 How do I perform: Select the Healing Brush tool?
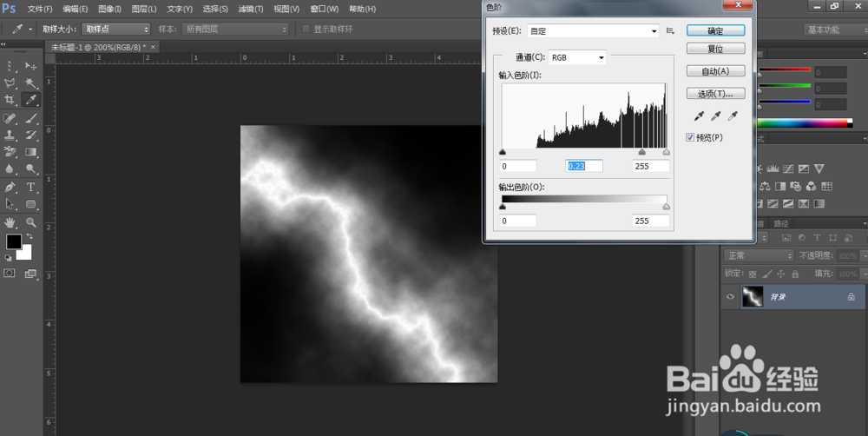click(10, 118)
